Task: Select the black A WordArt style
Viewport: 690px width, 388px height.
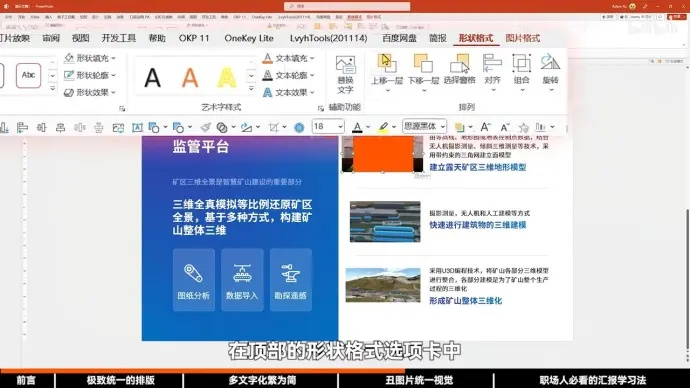Action: 152,78
